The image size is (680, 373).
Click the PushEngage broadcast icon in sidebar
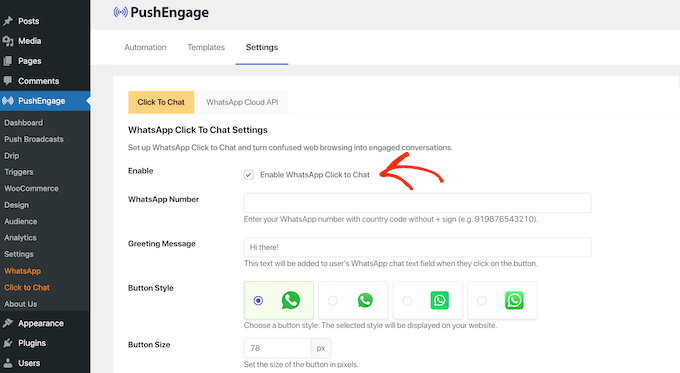pos(7,101)
